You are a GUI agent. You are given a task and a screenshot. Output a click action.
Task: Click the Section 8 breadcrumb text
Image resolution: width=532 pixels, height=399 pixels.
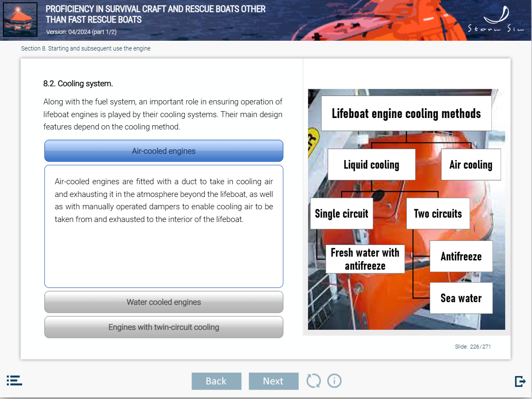pos(86,48)
